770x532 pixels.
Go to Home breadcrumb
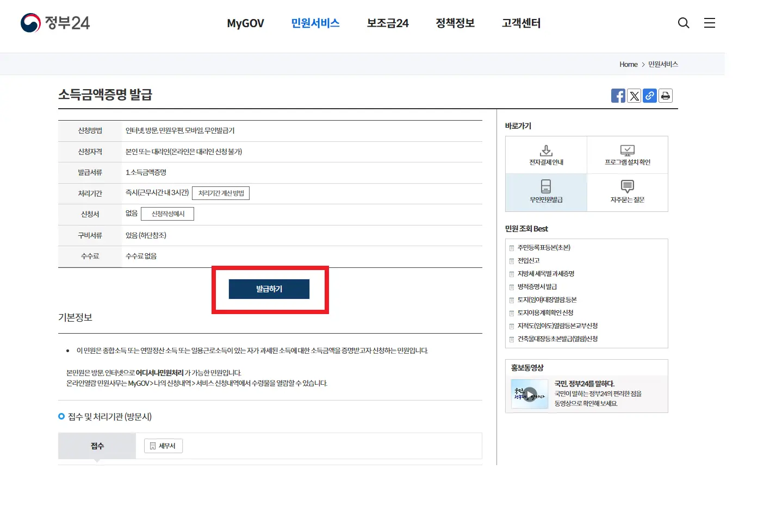click(x=629, y=64)
